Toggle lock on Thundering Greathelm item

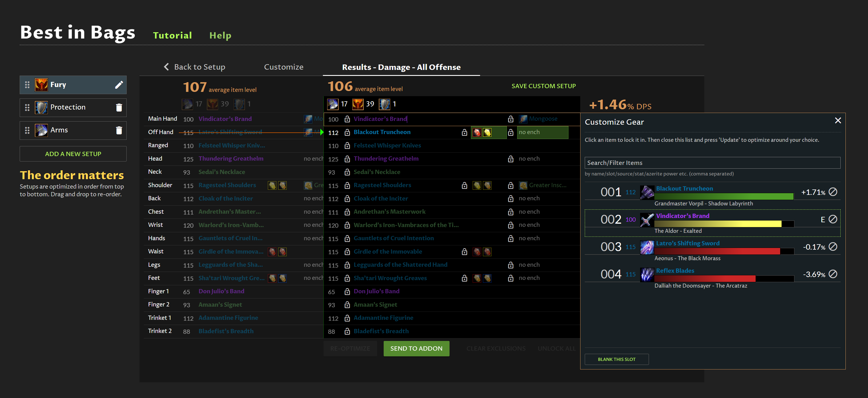(347, 159)
